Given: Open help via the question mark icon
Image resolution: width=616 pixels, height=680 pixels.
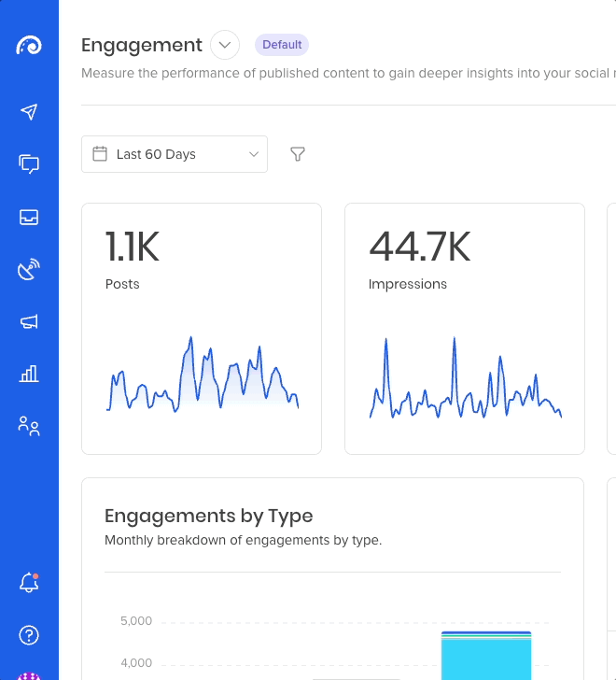Looking at the screenshot, I should [29, 635].
